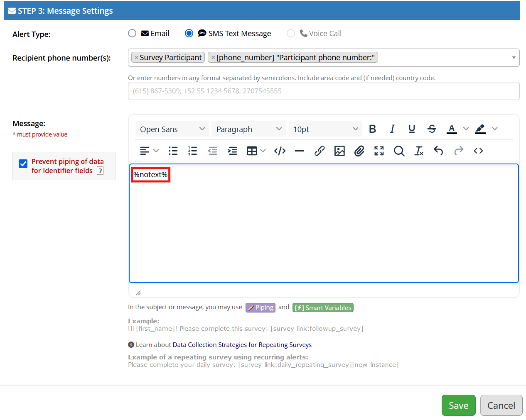This screenshot has width=526, height=420.
Task: Expand the table options chevron
Action: point(263,151)
